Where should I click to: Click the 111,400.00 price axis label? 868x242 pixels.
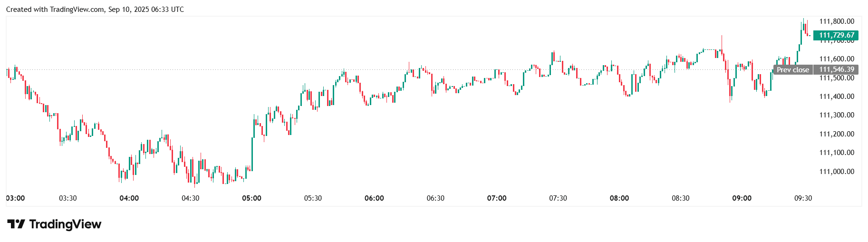tap(837, 97)
